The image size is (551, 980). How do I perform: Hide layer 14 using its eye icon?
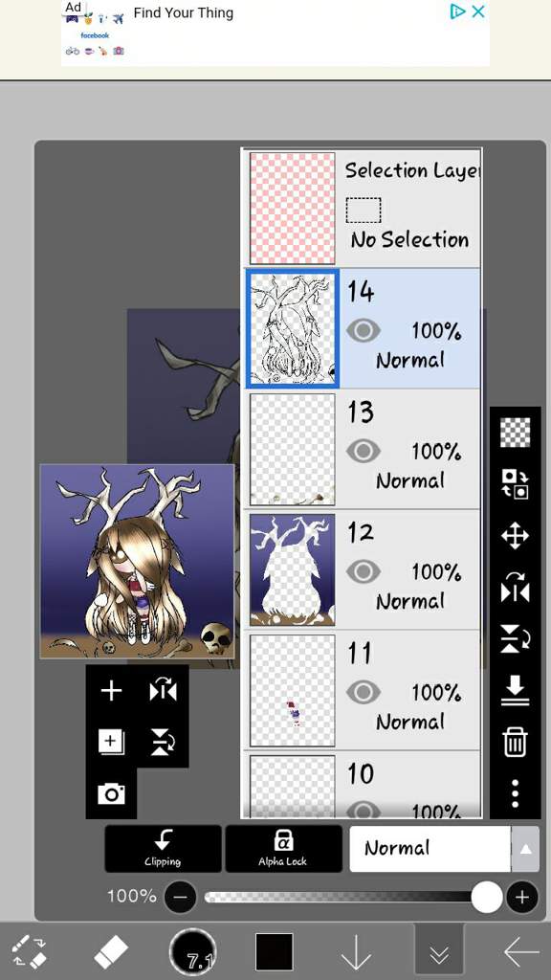(x=363, y=330)
